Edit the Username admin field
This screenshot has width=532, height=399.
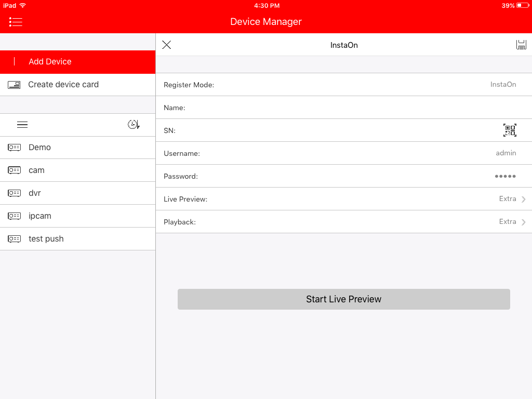coord(344,153)
